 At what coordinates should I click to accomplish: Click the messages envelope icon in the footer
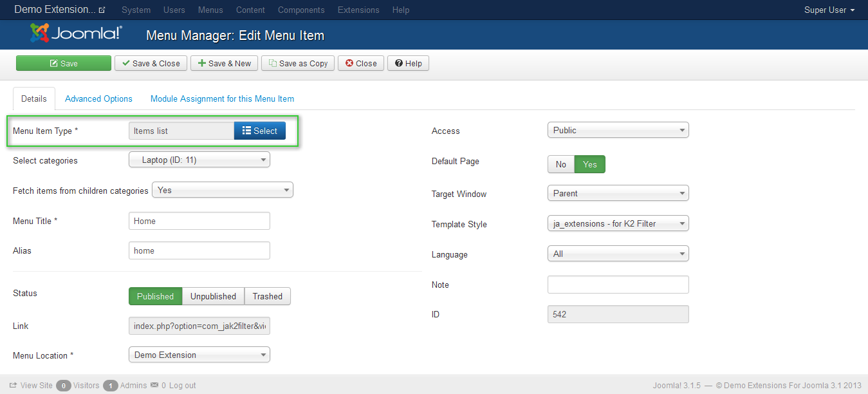pos(154,386)
